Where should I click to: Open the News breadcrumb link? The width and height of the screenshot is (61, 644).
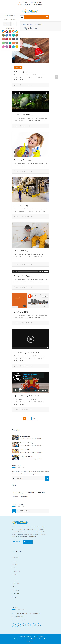25,25
